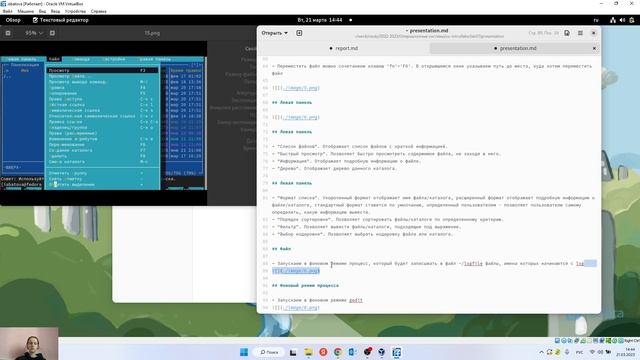640x360 pixels.
Task: Click the date and time in GNOME top bar
Action: coord(320,20)
